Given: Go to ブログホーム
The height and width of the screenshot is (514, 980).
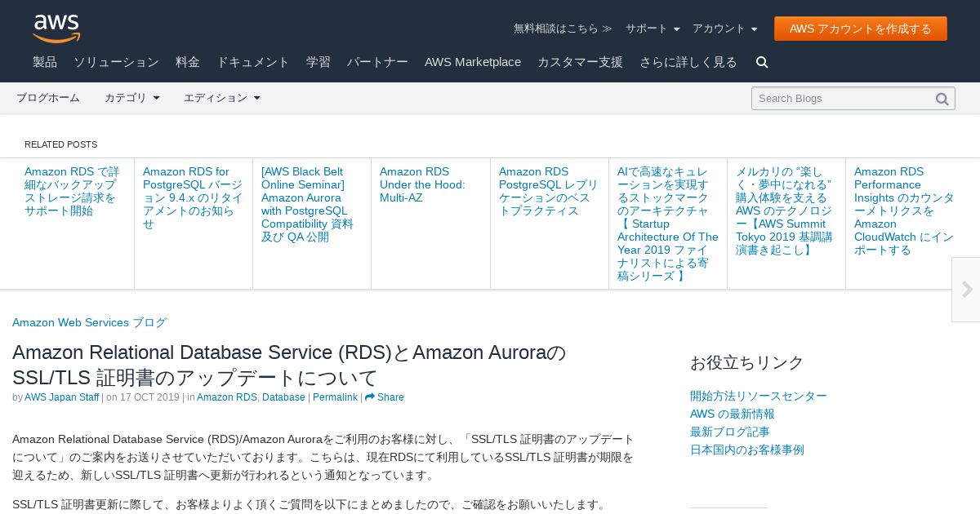Looking at the screenshot, I should (x=48, y=98).
